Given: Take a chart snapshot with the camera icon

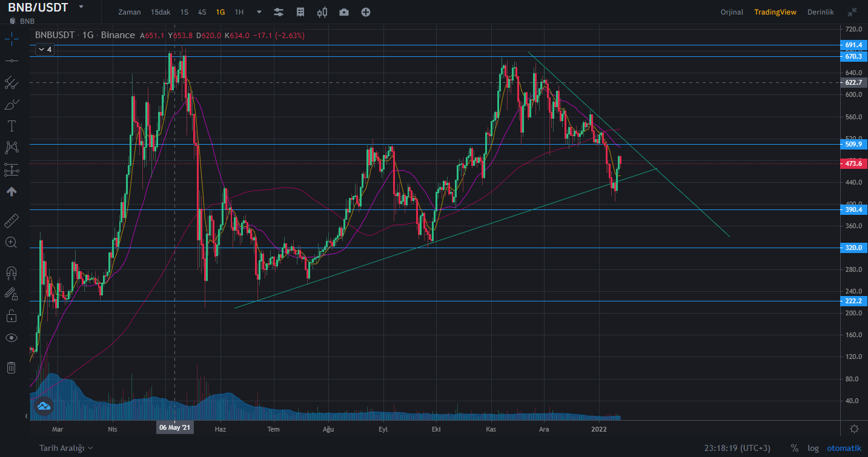Looking at the screenshot, I should (344, 12).
